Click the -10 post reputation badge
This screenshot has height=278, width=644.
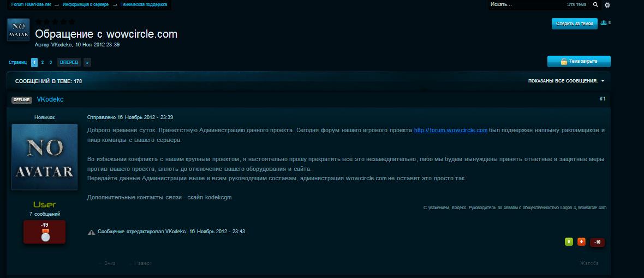[597, 242]
